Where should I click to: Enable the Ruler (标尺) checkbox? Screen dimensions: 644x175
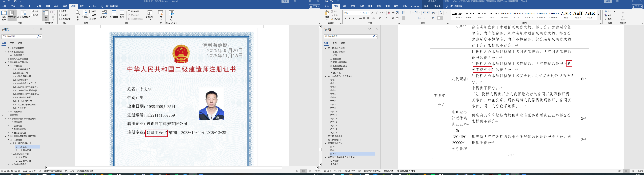tap(61, 11)
